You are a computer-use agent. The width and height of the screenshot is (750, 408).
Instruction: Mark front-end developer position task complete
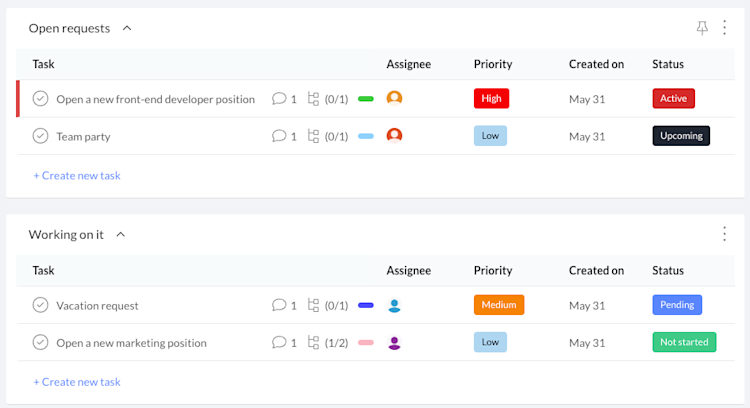point(40,99)
